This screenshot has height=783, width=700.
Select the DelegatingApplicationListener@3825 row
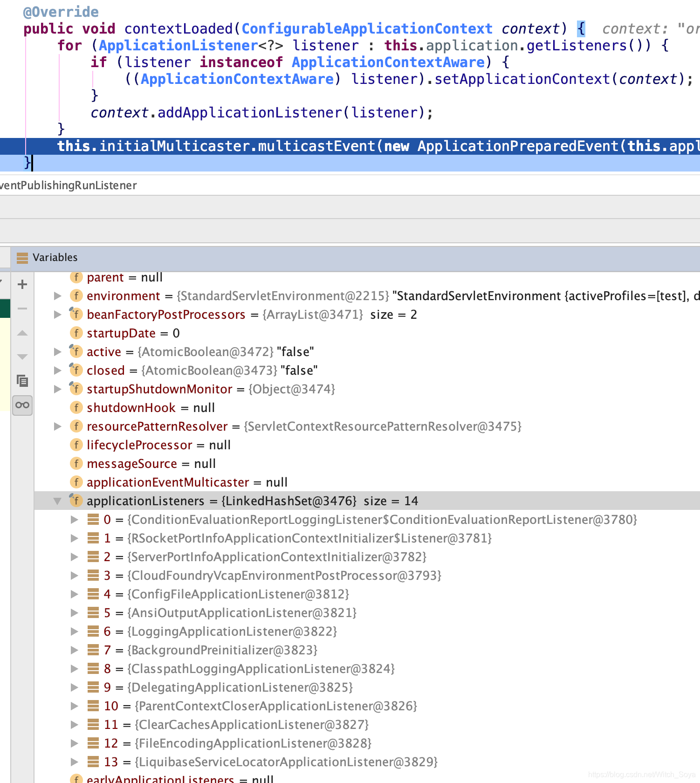[367, 687]
